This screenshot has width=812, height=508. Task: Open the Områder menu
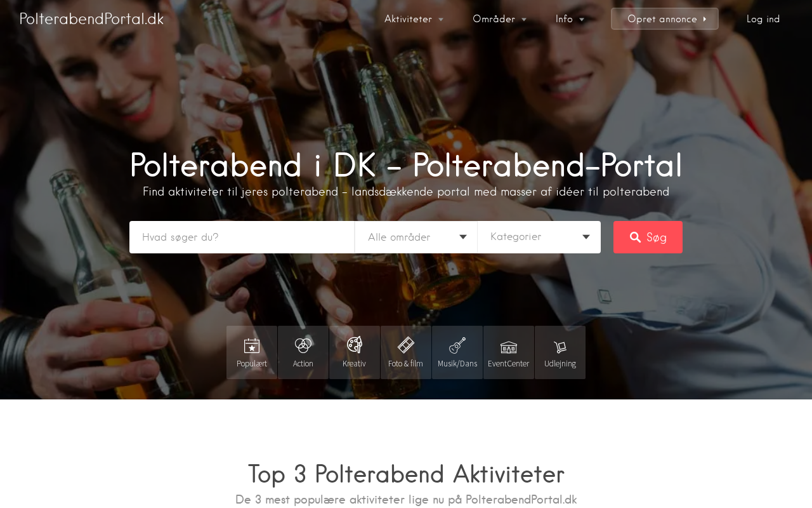500,19
